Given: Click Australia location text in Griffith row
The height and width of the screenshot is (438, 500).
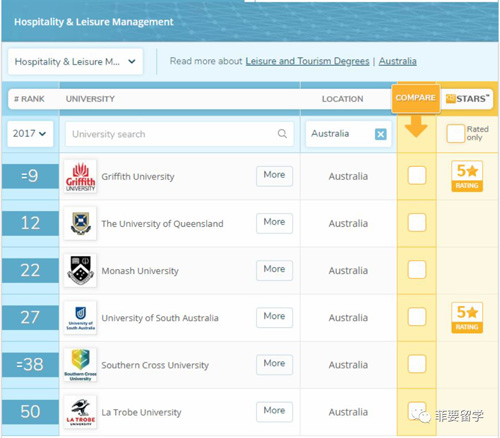Looking at the screenshot, I should [348, 176].
